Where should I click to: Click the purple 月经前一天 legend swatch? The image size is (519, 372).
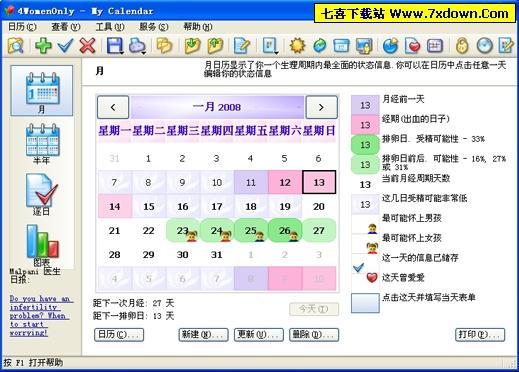(x=365, y=105)
